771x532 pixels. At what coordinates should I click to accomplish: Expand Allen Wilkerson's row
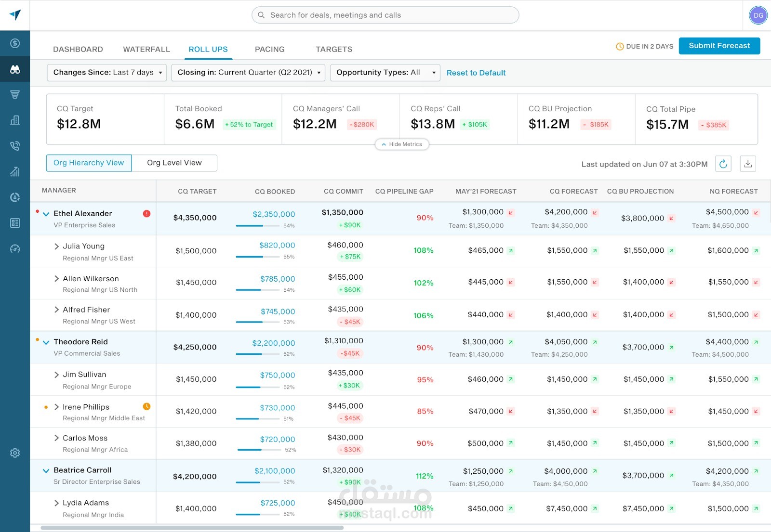tap(57, 279)
